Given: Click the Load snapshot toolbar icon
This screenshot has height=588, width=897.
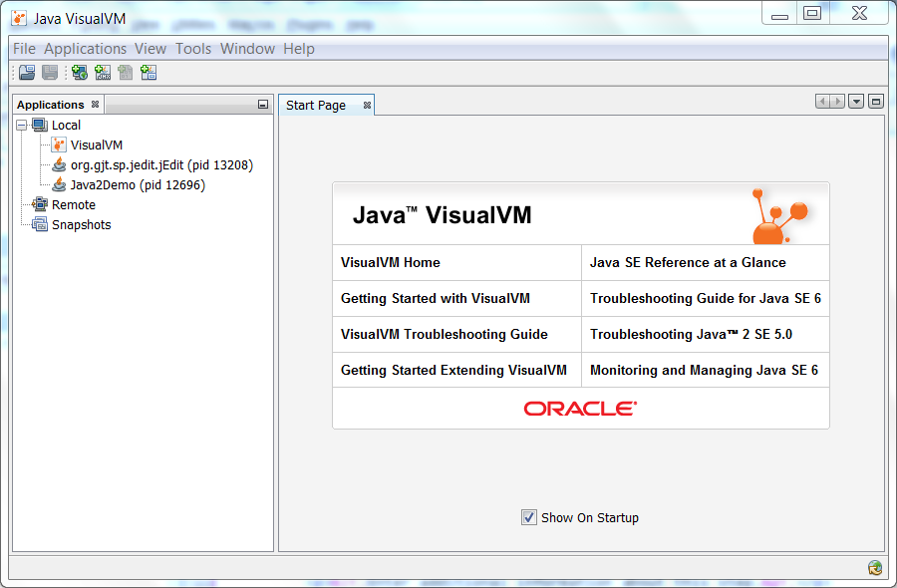Looking at the screenshot, I should 27,72.
